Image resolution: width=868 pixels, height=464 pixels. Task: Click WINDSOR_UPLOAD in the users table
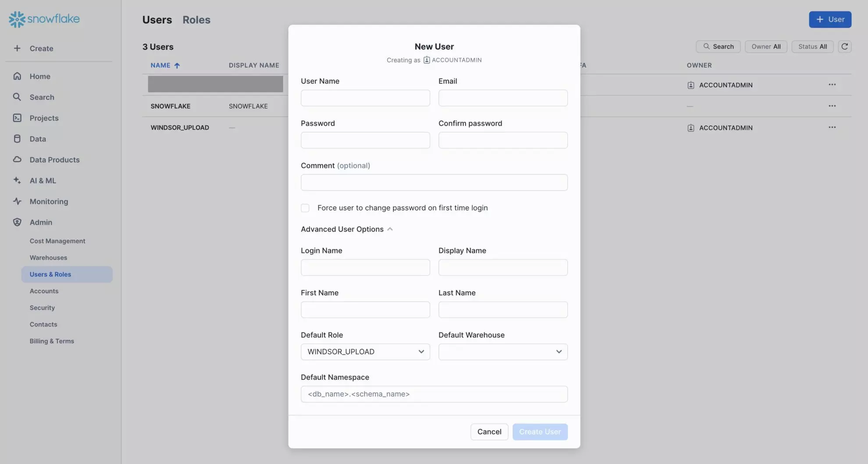tap(180, 128)
